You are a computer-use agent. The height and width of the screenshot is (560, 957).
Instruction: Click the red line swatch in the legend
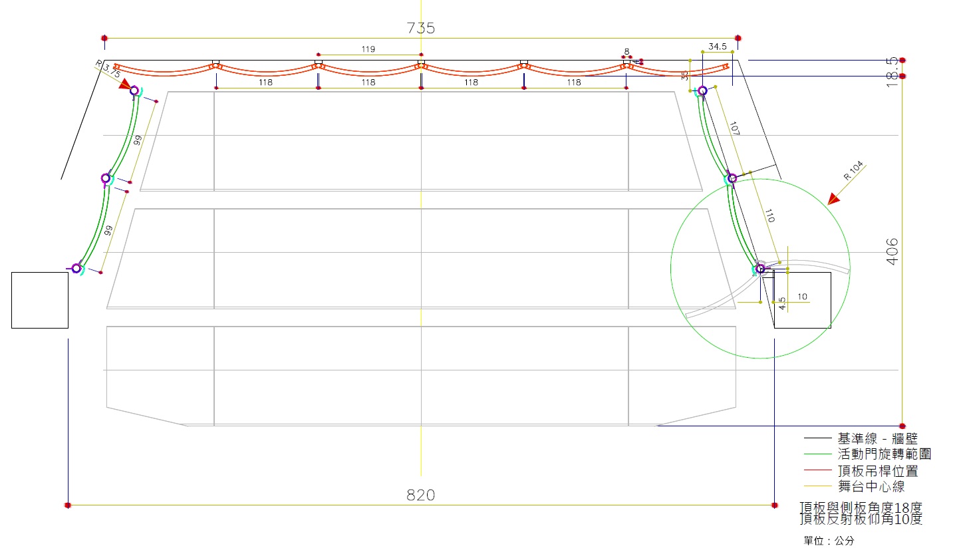coord(817,471)
